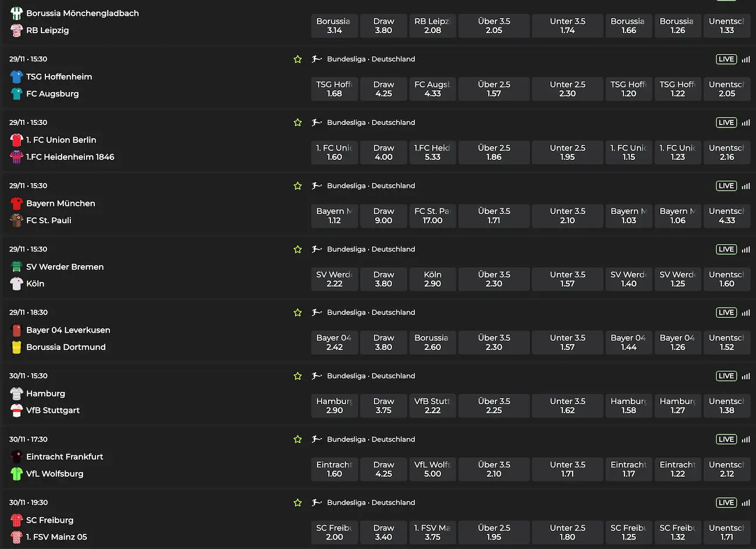The image size is (756, 549).
Task: Select Draw 9.00 odds for Bayern match
Action: pos(383,216)
